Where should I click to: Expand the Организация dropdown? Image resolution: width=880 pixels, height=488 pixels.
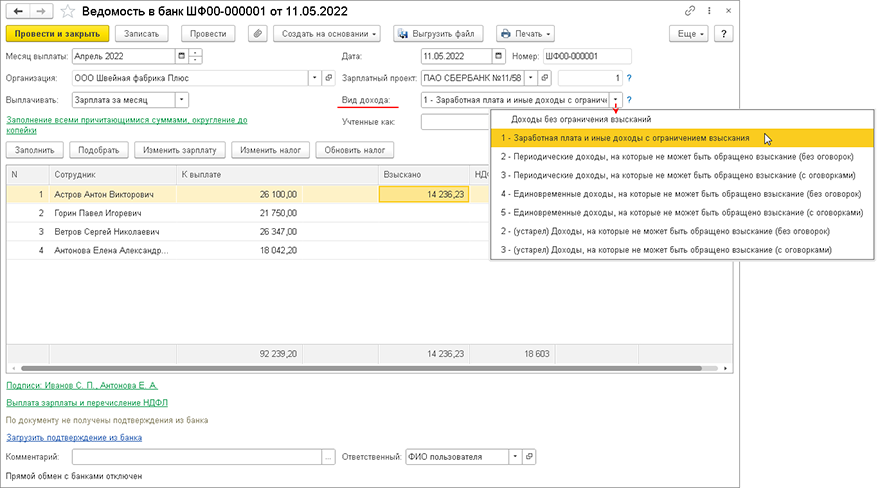point(314,78)
